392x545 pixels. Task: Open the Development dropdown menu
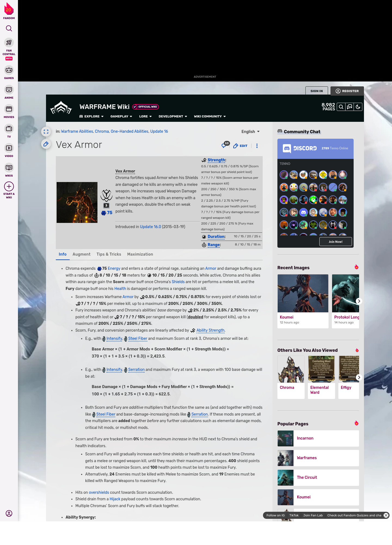(x=173, y=116)
